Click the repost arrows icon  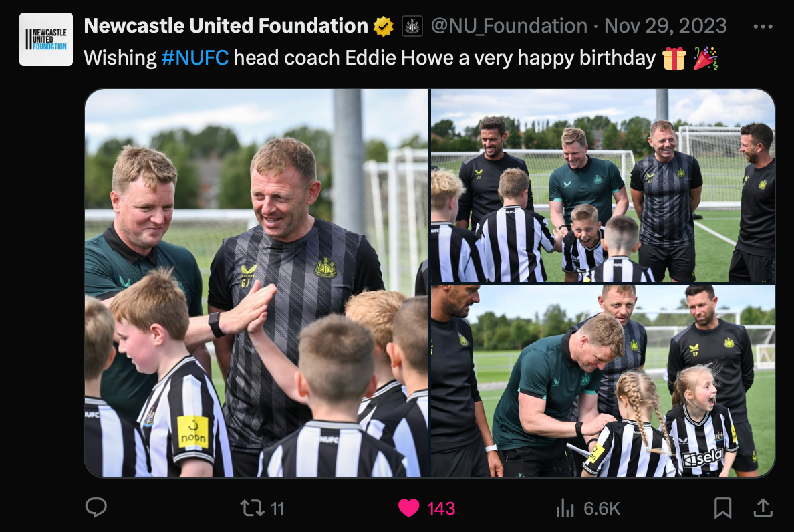tap(252, 508)
